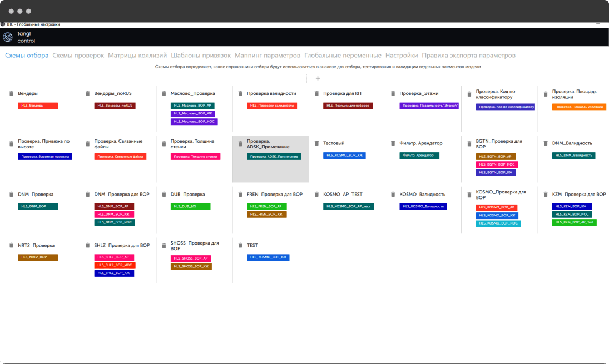Viewport: 609px width, 364px height.
Task: Click the red HLS_Вендеры tag
Action: tap(38, 106)
